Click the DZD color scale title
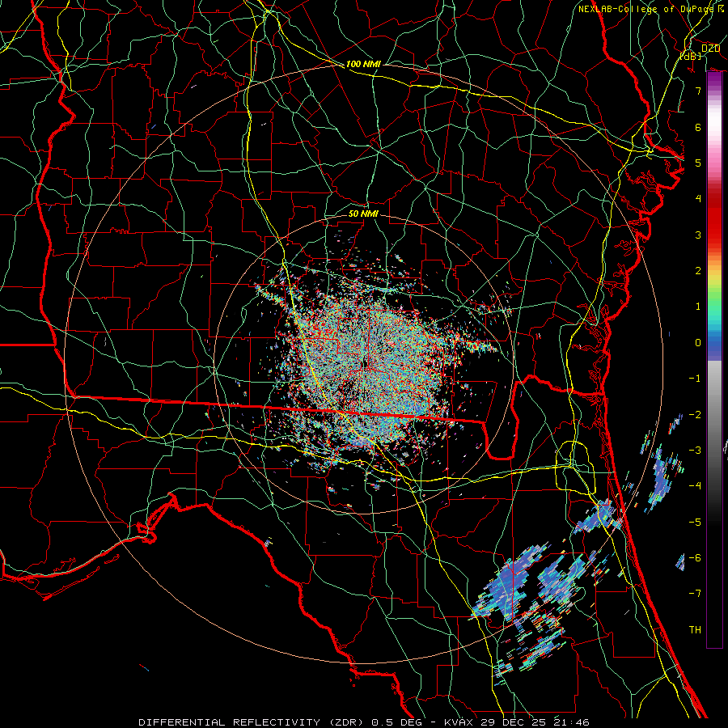 (710, 49)
